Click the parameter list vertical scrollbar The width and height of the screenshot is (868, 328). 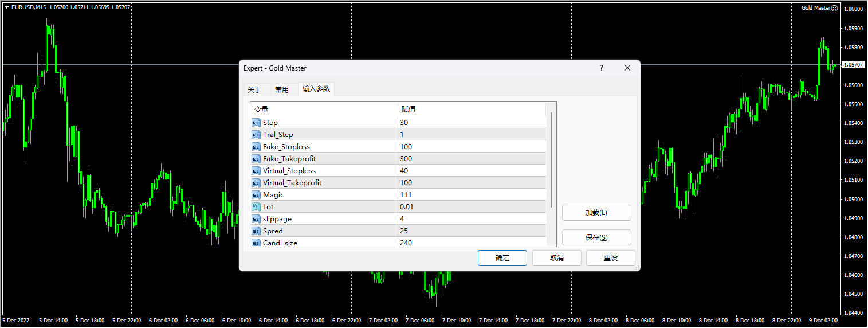[x=551, y=161]
